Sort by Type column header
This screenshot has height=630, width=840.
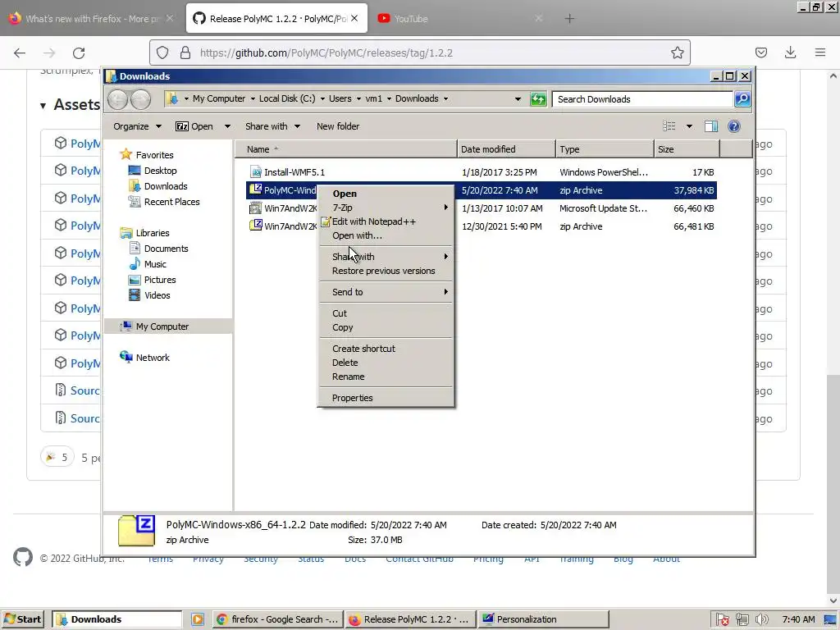(605, 149)
